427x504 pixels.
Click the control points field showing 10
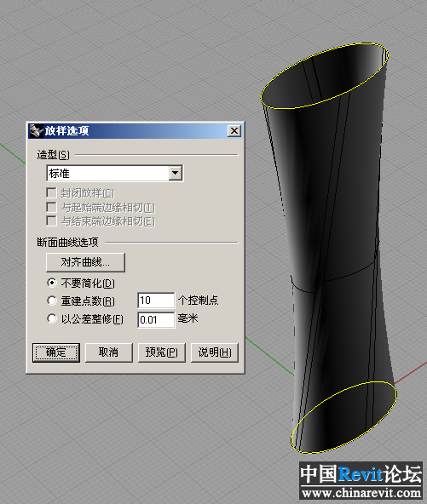pyautogui.click(x=156, y=301)
